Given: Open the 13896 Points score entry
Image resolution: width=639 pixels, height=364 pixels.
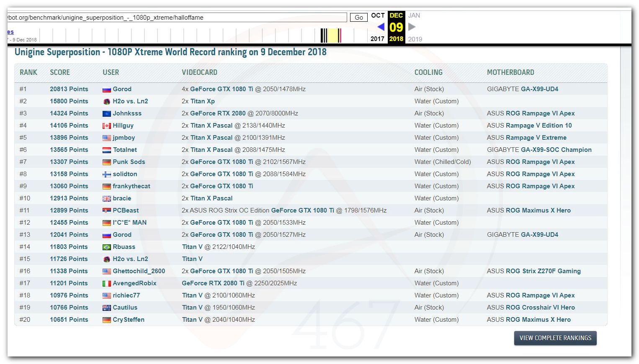Looking at the screenshot, I should [69, 138].
